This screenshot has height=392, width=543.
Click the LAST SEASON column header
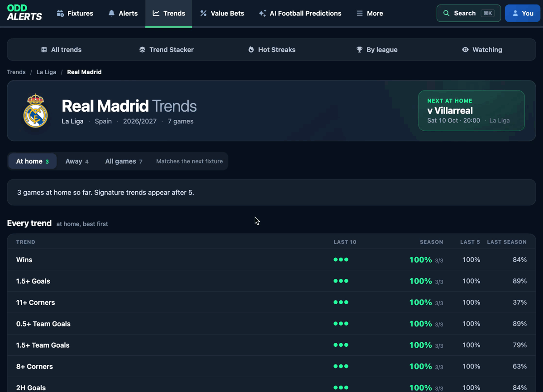[507, 242]
